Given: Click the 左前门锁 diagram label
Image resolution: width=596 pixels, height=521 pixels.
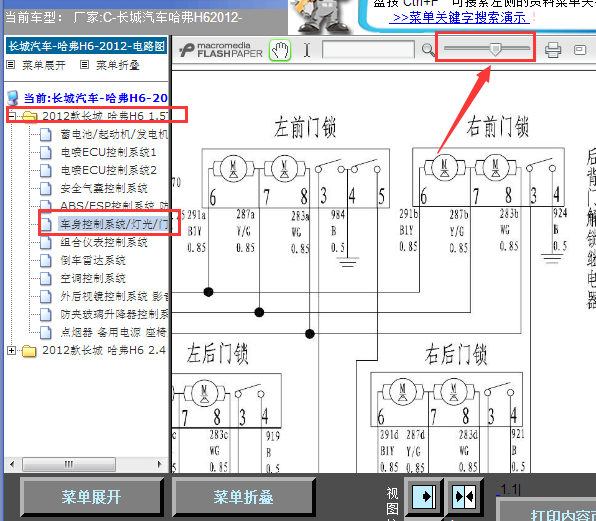Looking at the screenshot, I should click(x=305, y=127).
